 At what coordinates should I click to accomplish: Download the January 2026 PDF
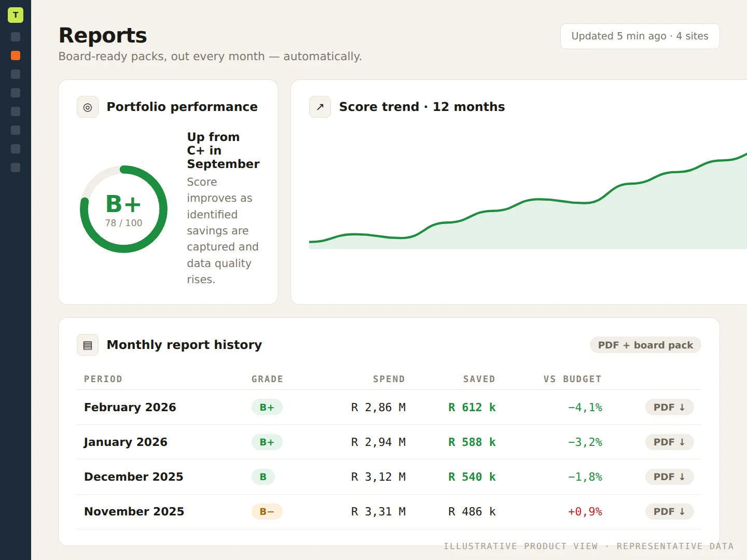coord(669,442)
